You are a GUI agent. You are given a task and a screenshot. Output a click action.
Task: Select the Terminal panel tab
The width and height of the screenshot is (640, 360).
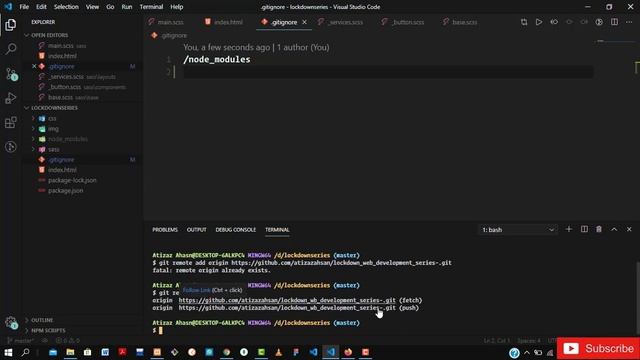[277, 230]
